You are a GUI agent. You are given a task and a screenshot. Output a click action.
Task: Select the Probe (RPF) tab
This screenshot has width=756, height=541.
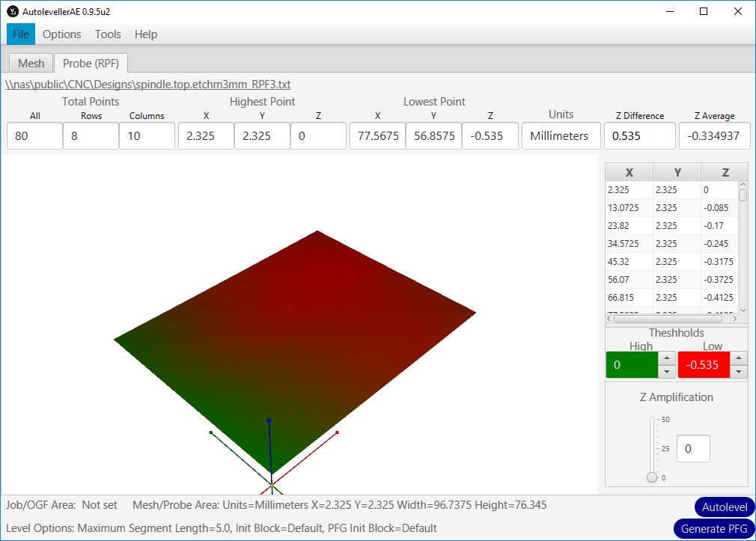91,64
